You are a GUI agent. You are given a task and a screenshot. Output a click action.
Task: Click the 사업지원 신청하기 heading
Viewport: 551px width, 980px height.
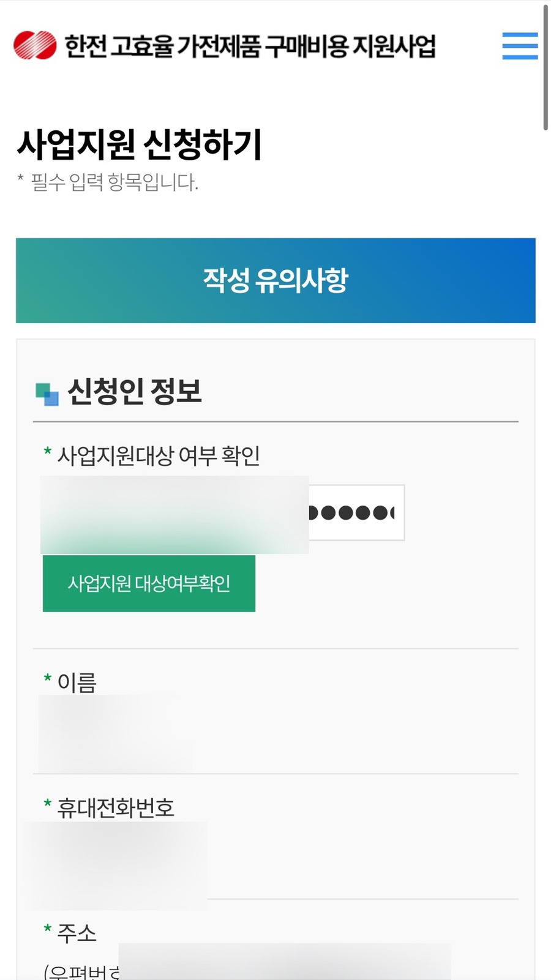click(x=140, y=144)
